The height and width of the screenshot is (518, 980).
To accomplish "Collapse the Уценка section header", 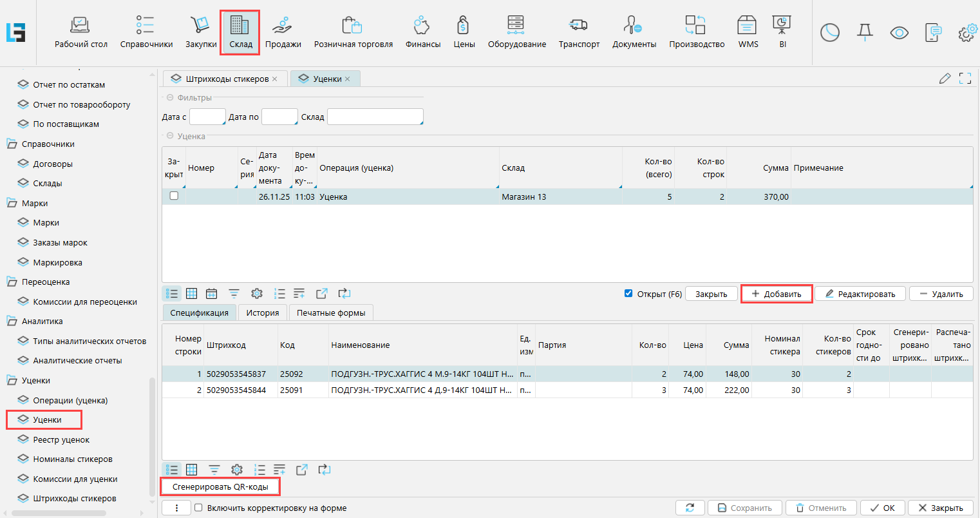I will click(171, 137).
